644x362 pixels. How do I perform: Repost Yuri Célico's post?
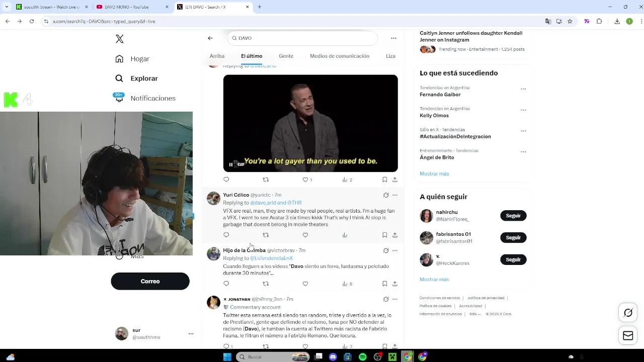click(266, 235)
